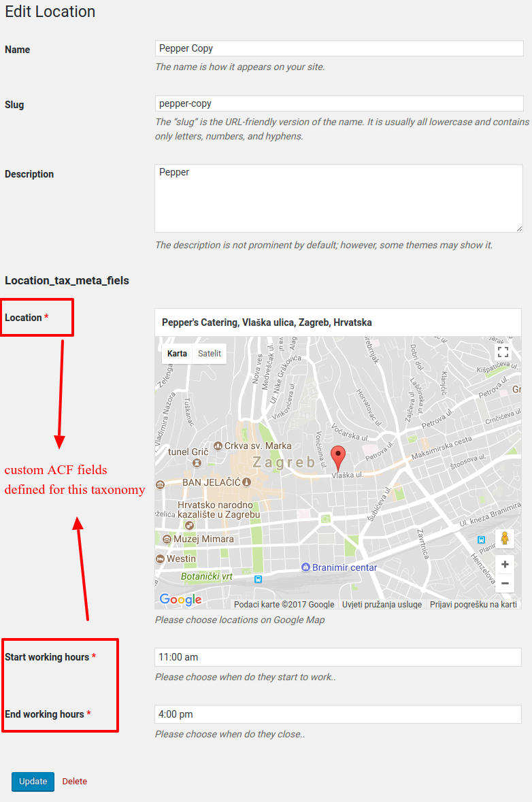
Task: Open the Street View pegman control
Action: coord(504,538)
